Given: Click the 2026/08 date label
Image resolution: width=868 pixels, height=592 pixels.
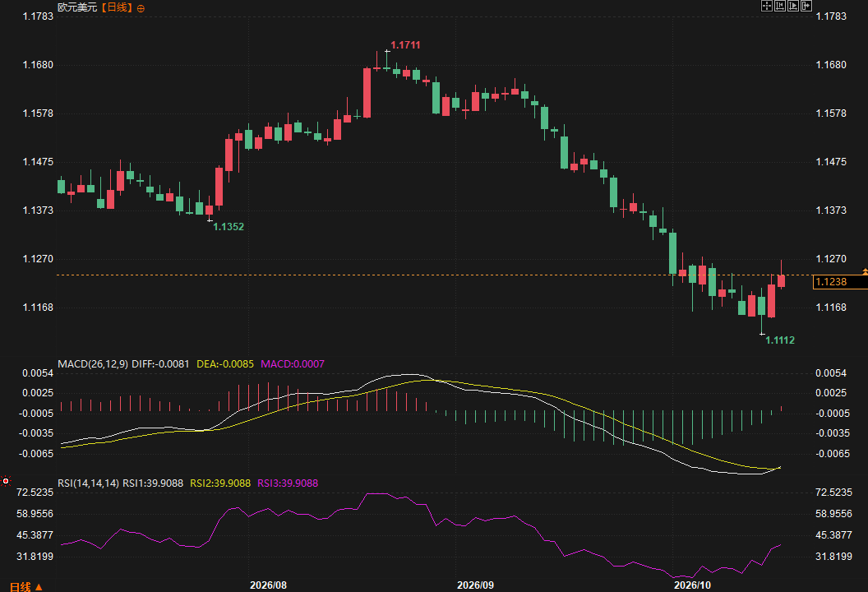Looking at the screenshot, I should pyautogui.click(x=269, y=585).
